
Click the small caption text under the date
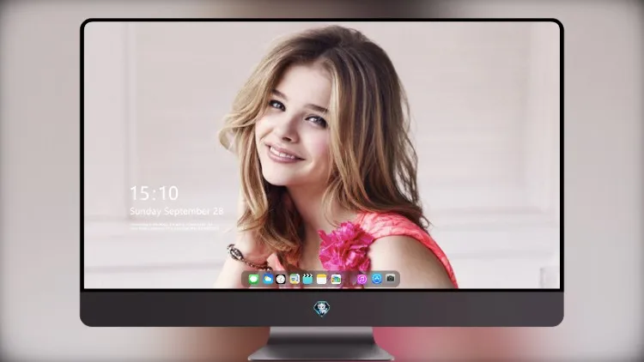tap(174, 226)
